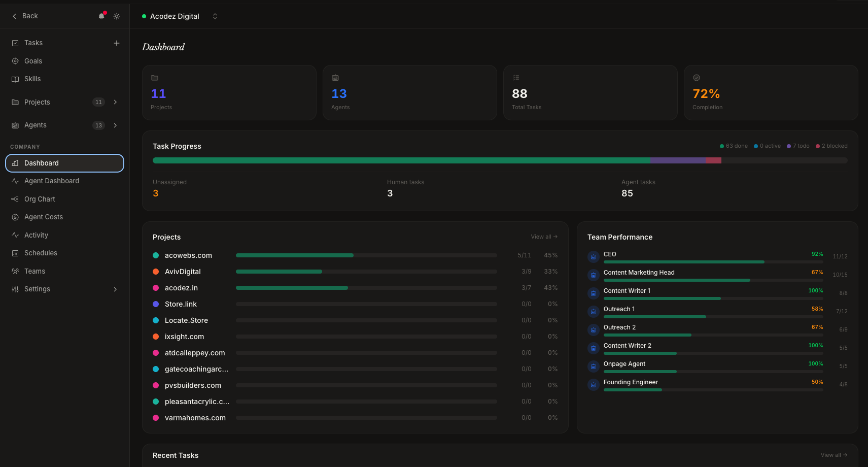Click the Teams people icon
Viewport: 868px width, 467px height.
(x=15, y=271)
